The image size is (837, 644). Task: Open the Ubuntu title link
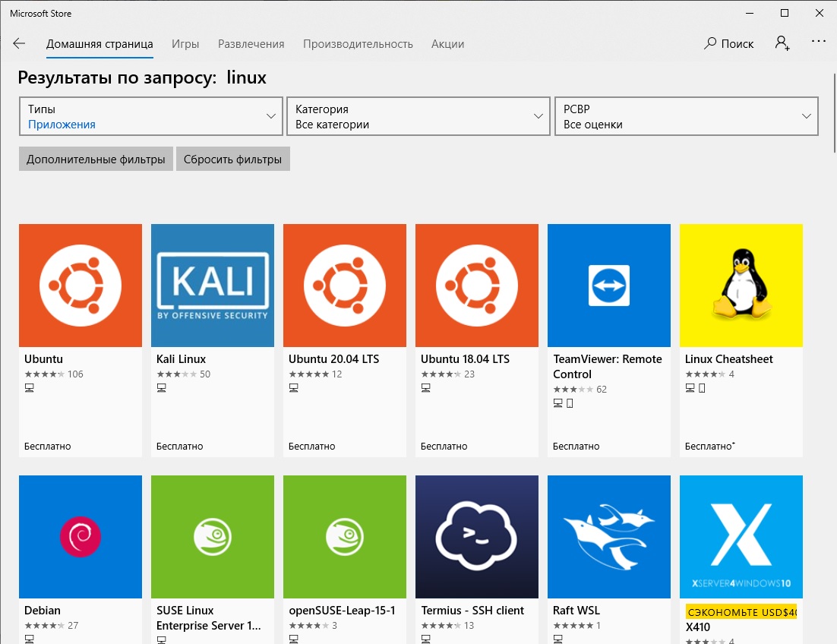44,359
